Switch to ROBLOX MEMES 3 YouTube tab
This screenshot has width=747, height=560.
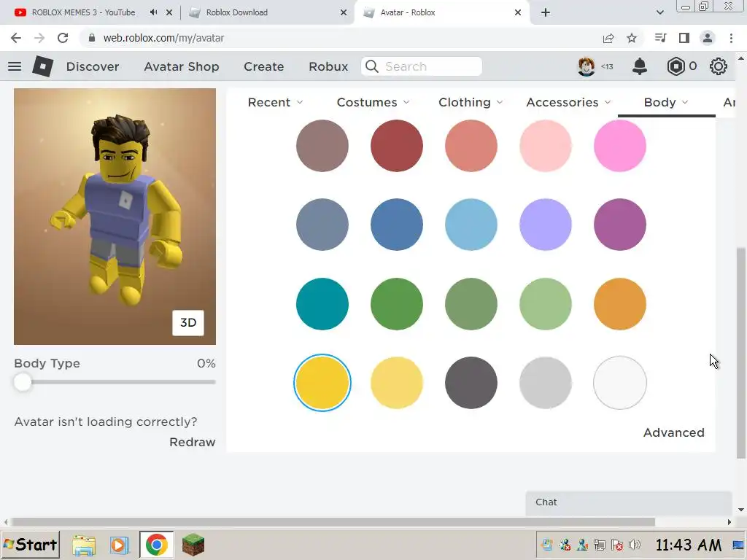click(83, 12)
